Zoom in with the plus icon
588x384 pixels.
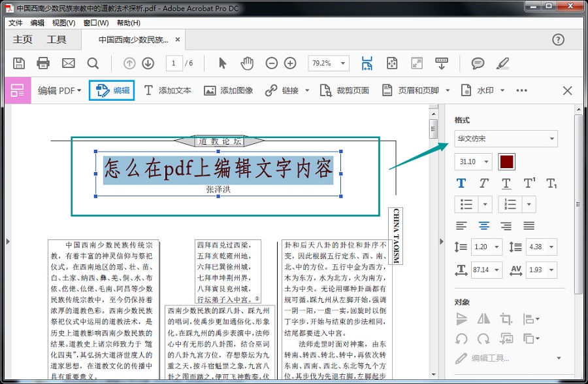click(290, 63)
